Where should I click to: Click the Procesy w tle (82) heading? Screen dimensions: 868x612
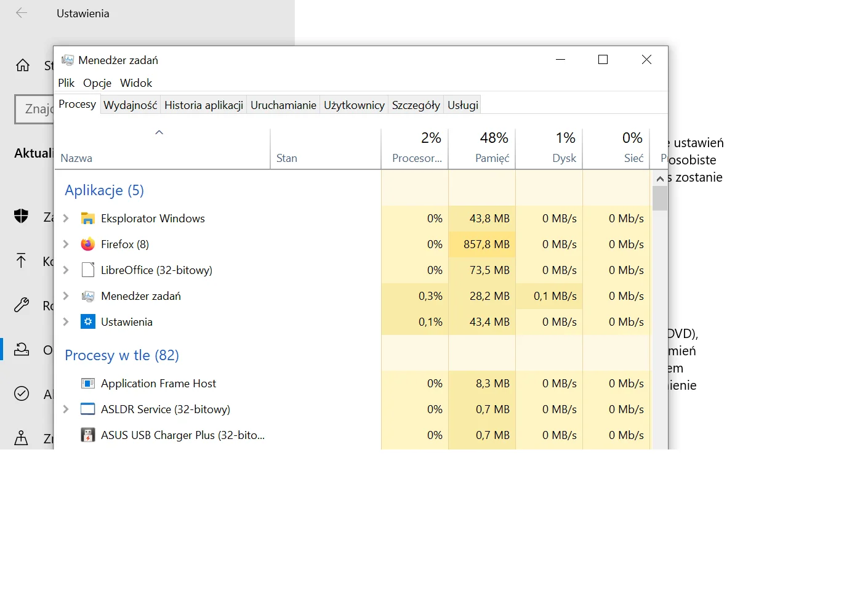(x=122, y=355)
